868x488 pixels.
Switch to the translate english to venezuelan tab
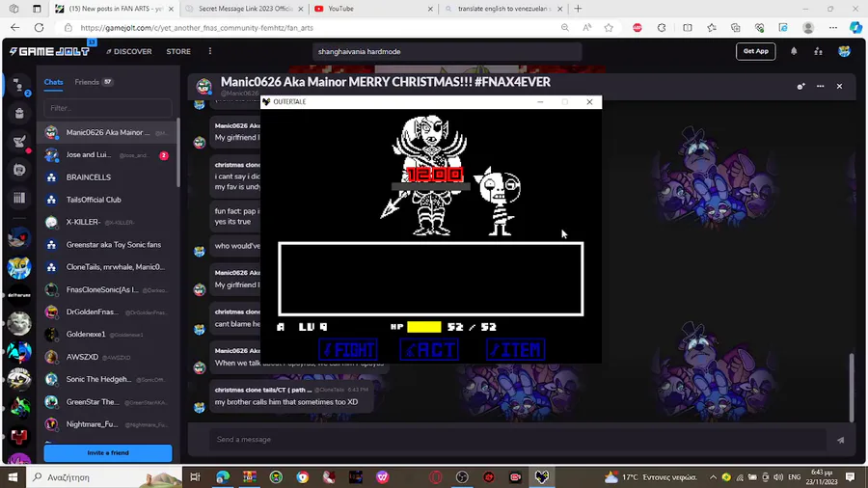[x=503, y=9]
